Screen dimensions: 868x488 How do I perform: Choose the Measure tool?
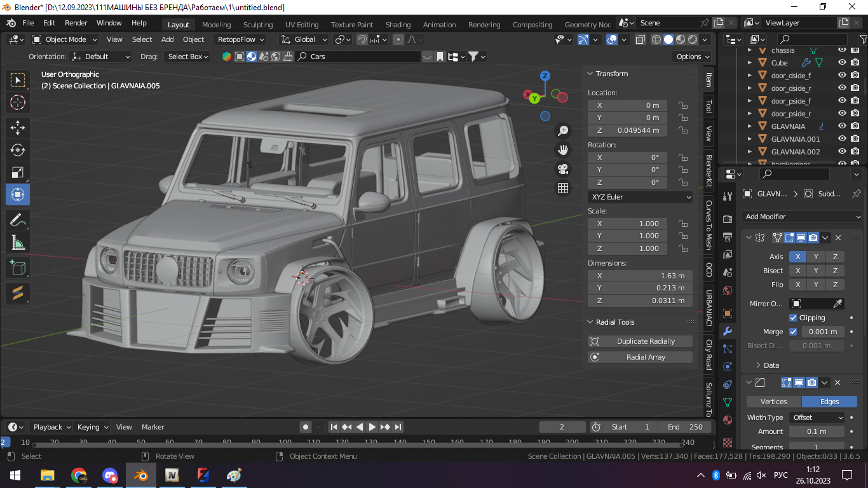[x=18, y=242]
